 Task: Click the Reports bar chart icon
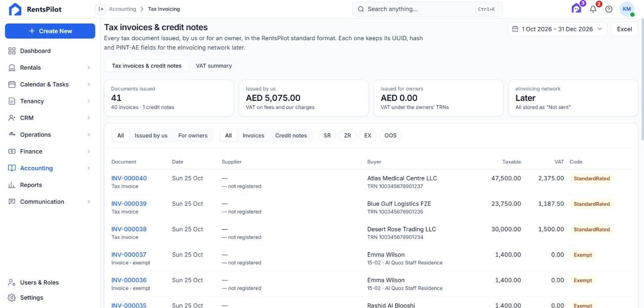tap(12, 185)
